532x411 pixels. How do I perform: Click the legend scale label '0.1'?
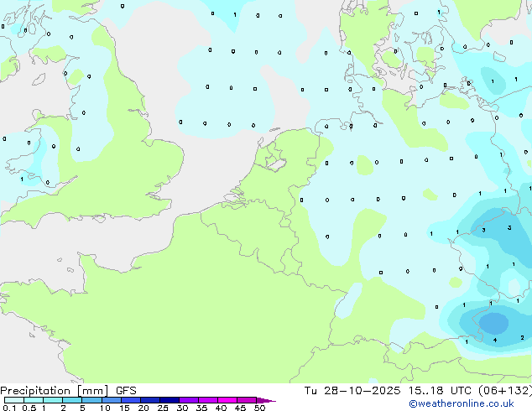click(9, 408)
